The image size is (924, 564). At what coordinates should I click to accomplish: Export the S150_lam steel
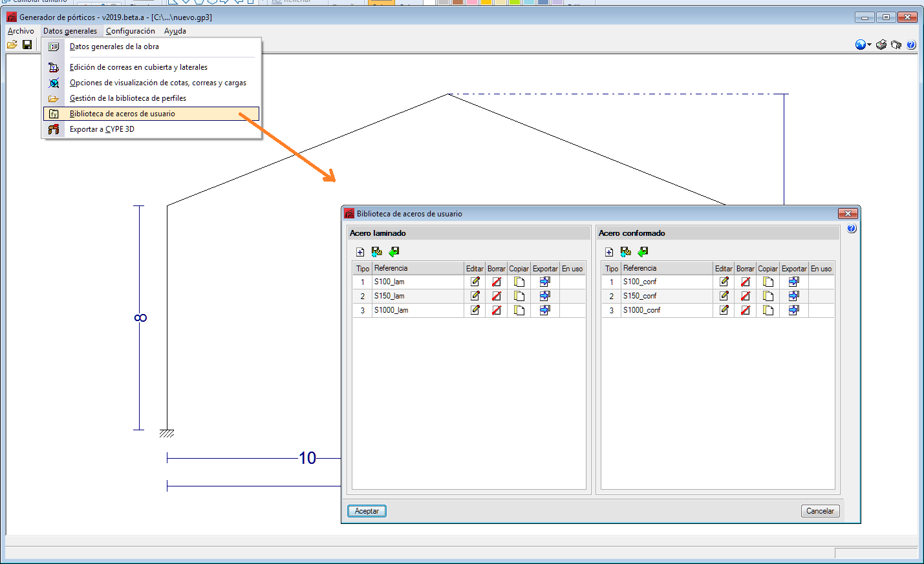point(545,296)
